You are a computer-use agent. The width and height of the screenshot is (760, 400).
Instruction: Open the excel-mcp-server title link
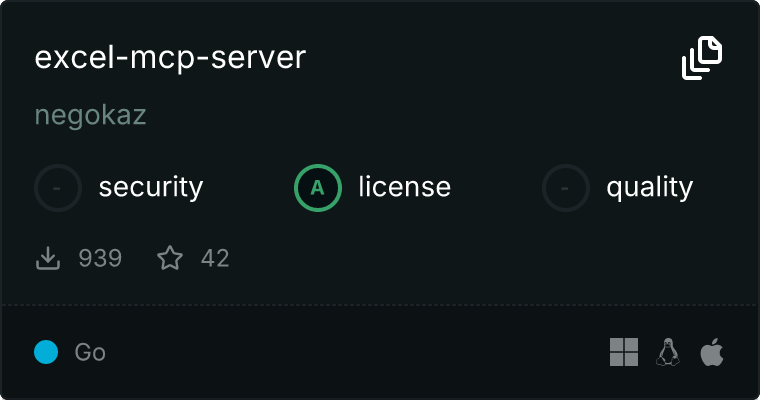click(170, 58)
